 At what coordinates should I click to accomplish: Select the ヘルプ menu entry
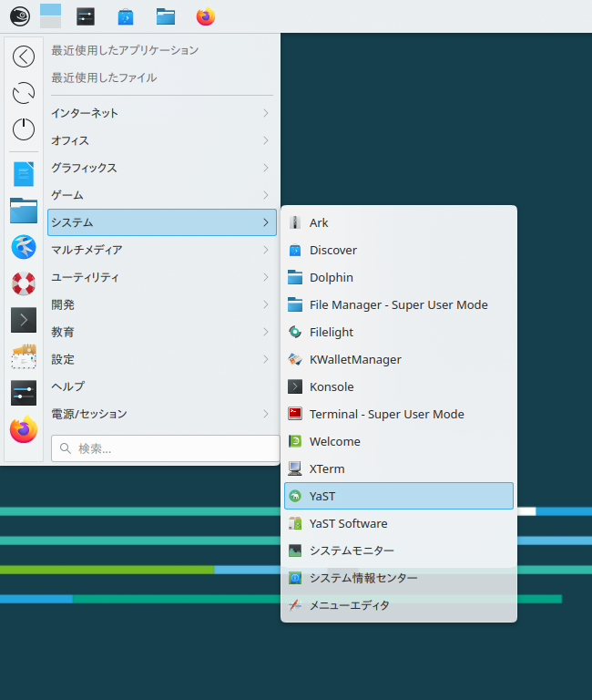[162, 386]
